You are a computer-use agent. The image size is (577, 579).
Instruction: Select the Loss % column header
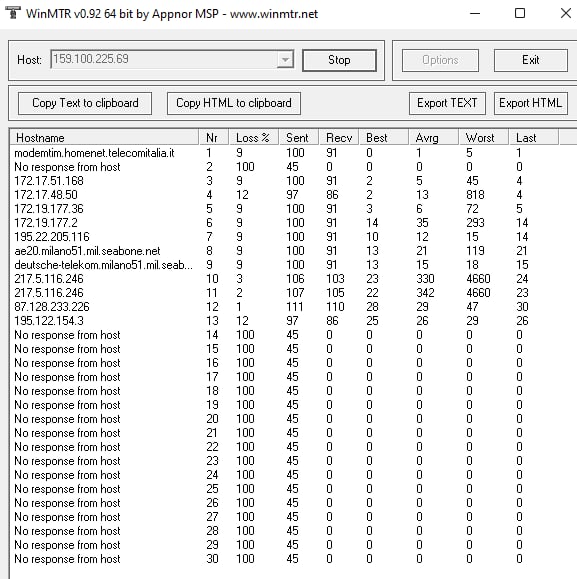point(253,138)
